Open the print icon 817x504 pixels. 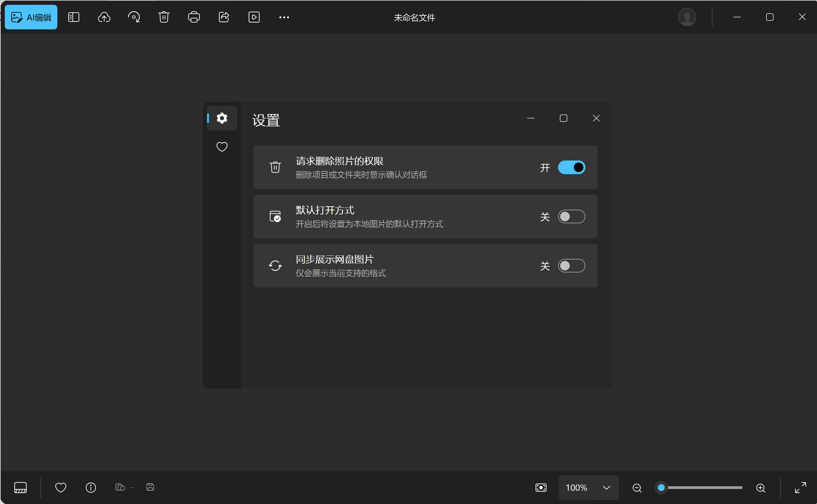tap(194, 17)
